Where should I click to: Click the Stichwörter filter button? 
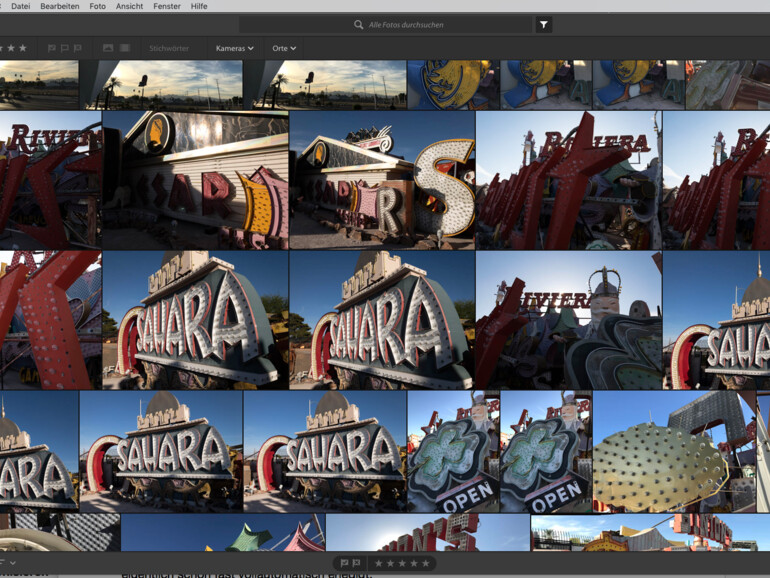point(168,48)
